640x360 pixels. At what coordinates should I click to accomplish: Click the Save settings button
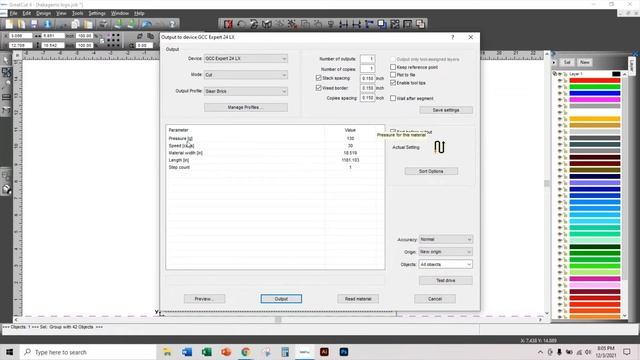coord(446,110)
